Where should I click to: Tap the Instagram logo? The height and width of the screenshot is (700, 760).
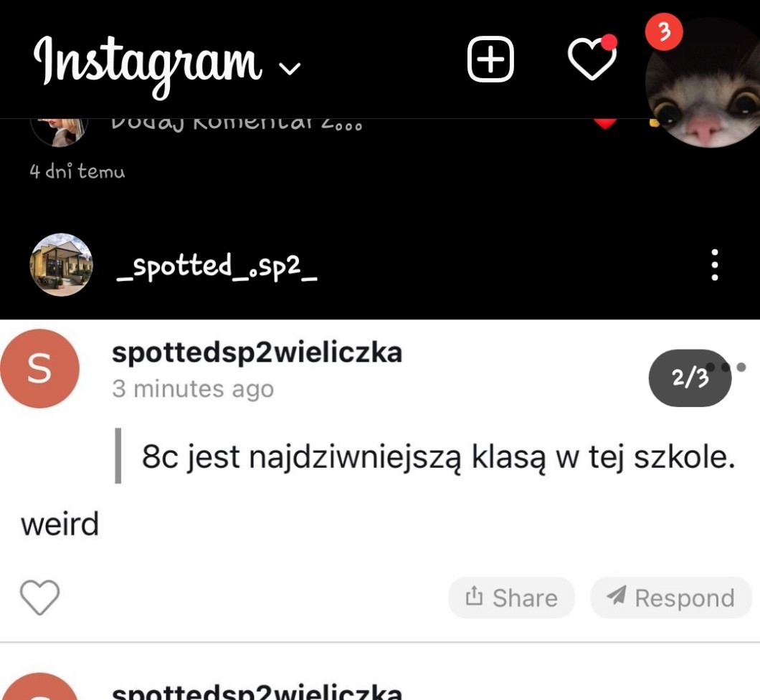point(148,67)
